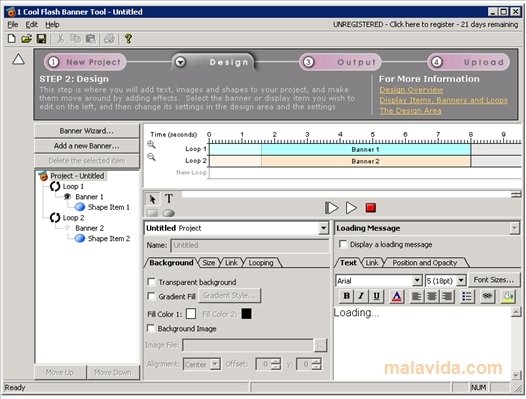Open the File menu

[13, 24]
